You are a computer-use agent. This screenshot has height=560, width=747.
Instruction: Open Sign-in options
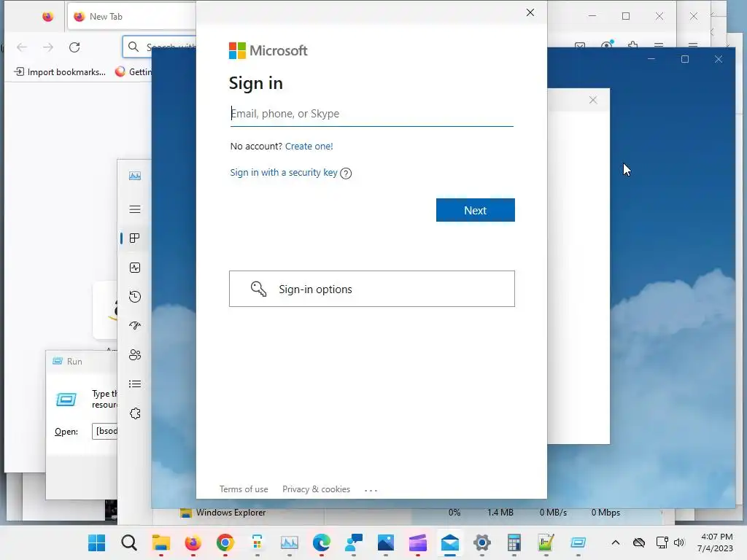[x=371, y=289]
